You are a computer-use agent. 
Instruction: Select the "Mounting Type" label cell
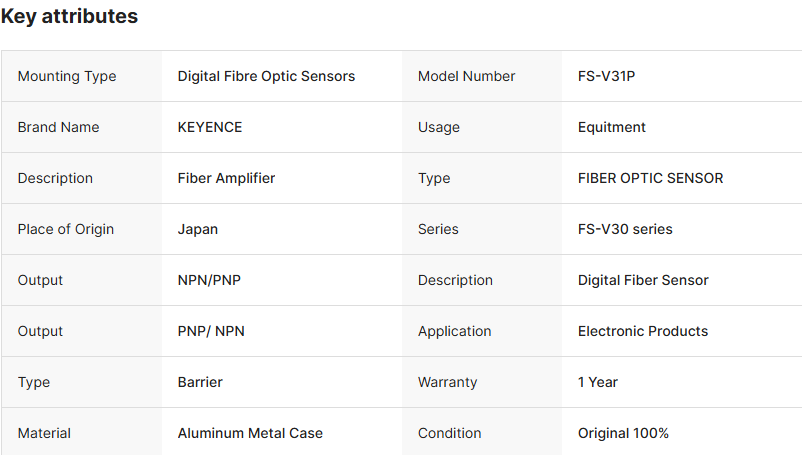(x=67, y=76)
